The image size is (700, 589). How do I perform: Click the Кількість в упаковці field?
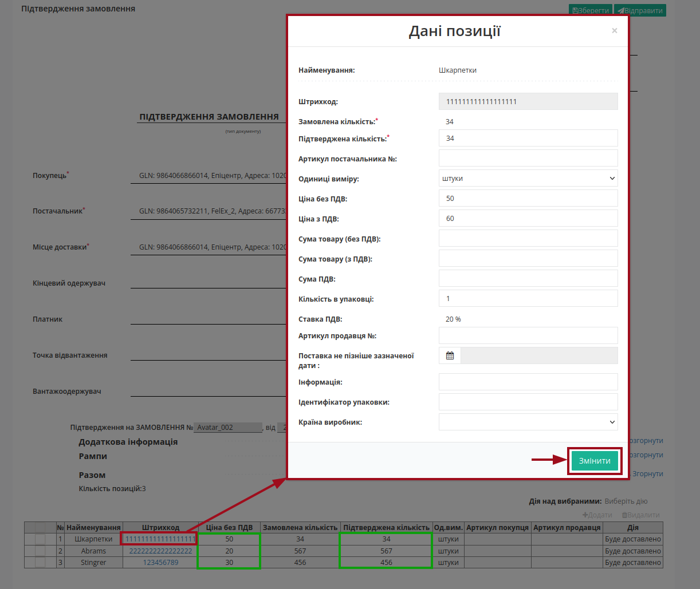(528, 298)
